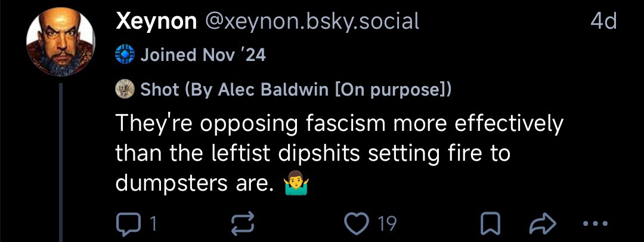
Task: Select the Joined Nov '24 label text
Action: tap(203, 56)
